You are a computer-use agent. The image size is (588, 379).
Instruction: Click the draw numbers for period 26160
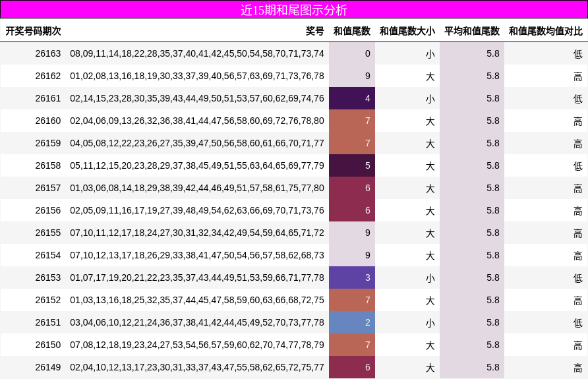(197, 121)
